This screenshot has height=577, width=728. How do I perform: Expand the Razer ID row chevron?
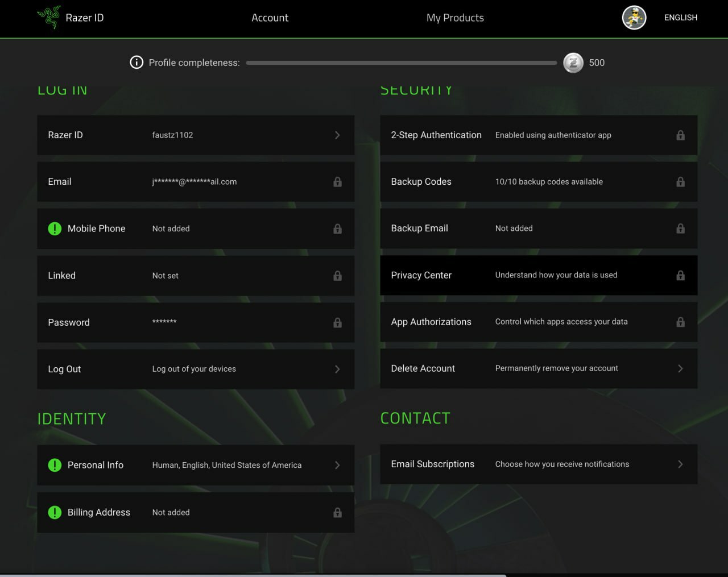pos(337,135)
